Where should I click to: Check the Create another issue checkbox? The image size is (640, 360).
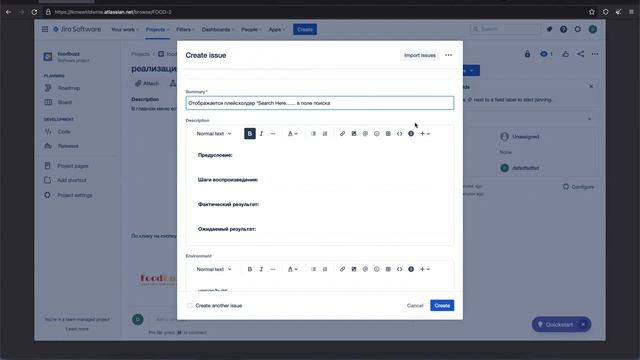coord(190,305)
